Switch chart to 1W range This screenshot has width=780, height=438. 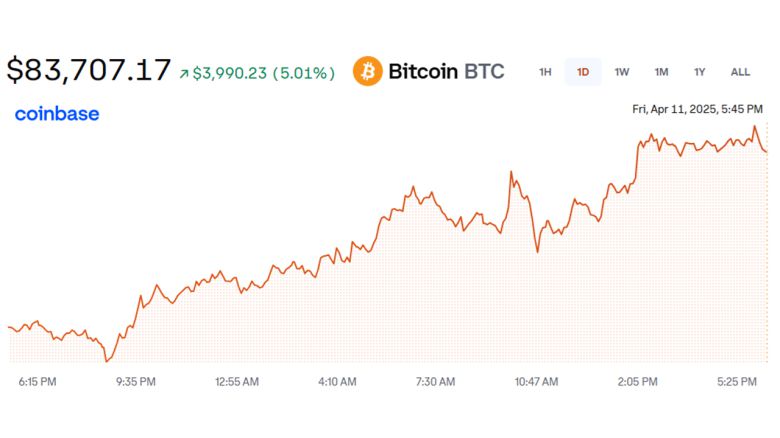tap(622, 72)
